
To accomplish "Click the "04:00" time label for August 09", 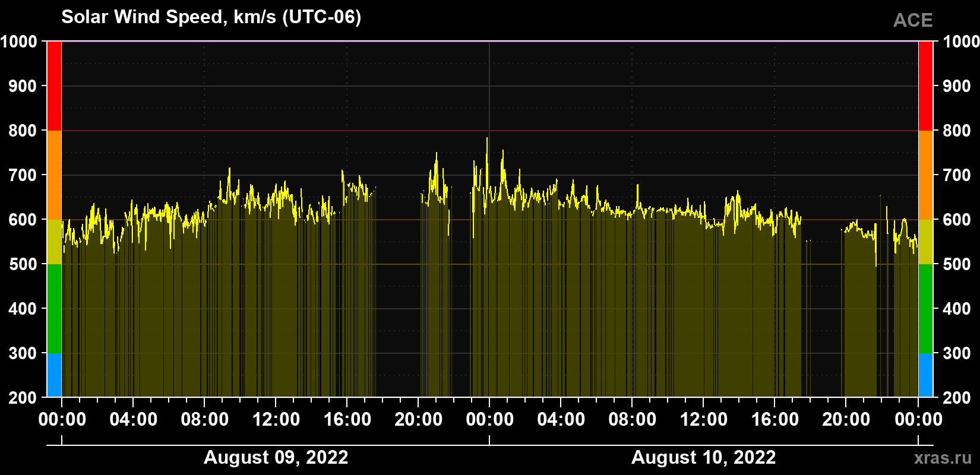I will 134,420.
